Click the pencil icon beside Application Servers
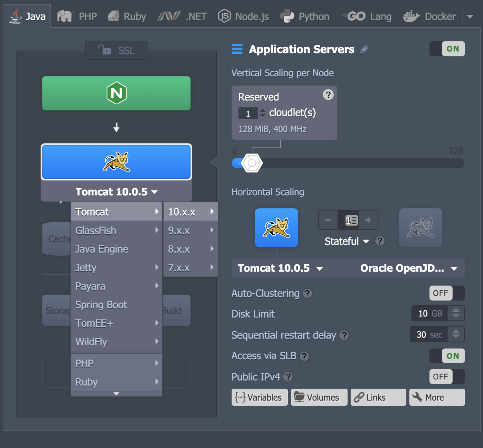 364,49
